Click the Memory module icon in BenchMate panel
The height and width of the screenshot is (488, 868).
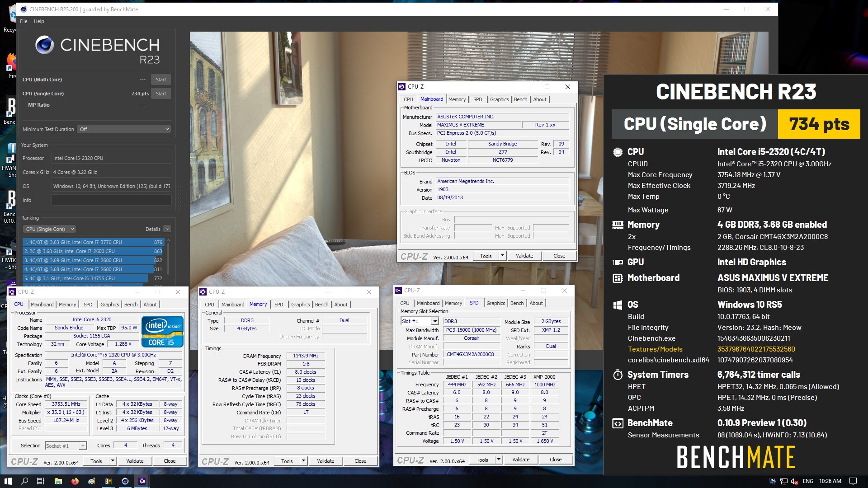coord(618,225)
